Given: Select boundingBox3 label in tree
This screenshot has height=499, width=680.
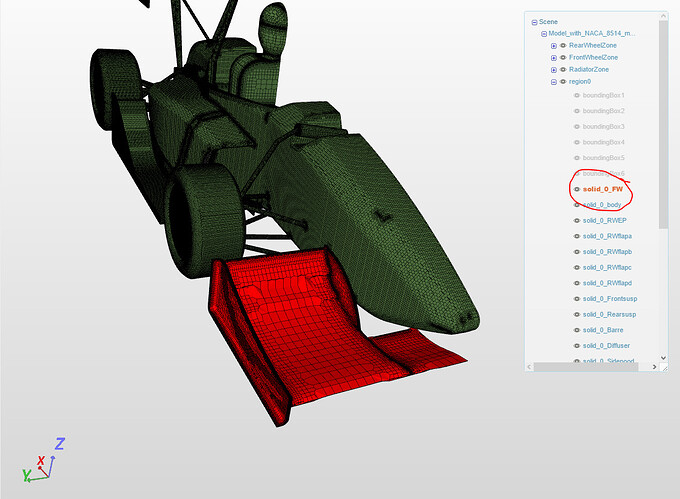Looking at the screenshot, I should click(x=604, y=127).
